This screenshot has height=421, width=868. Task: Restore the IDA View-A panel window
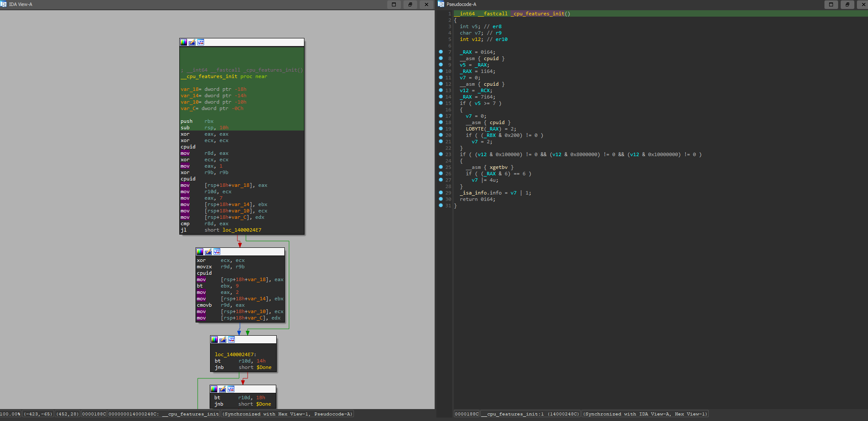410,4
